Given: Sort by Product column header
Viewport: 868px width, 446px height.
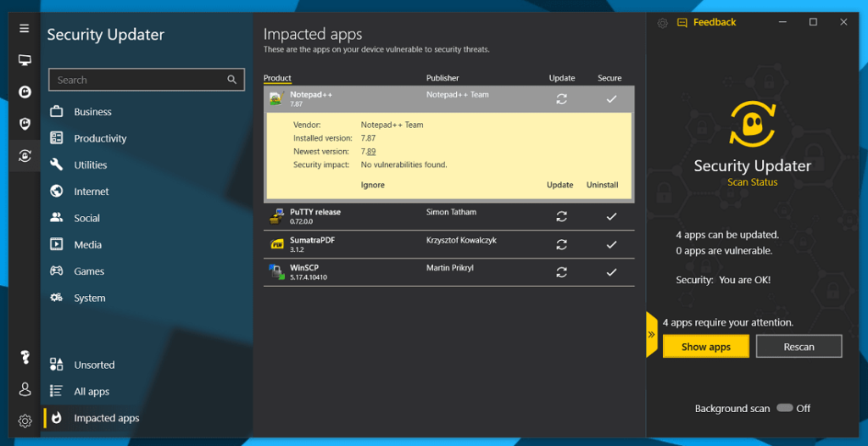Looking at the screenshot, I should [277, 78].
